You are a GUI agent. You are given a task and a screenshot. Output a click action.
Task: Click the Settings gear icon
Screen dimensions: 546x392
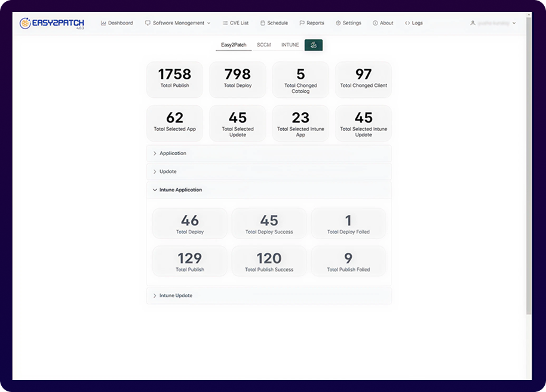pyautogui.click(x=338, y=23)
